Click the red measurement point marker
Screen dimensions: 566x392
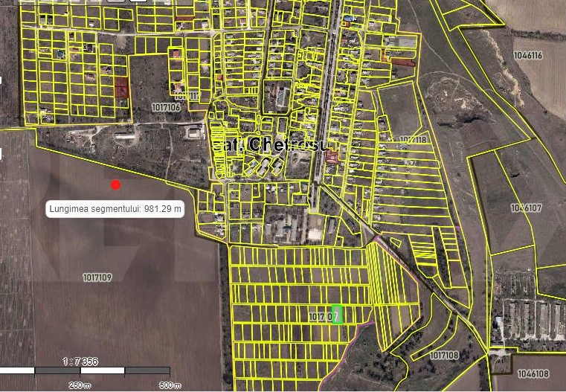coord(115,184)
